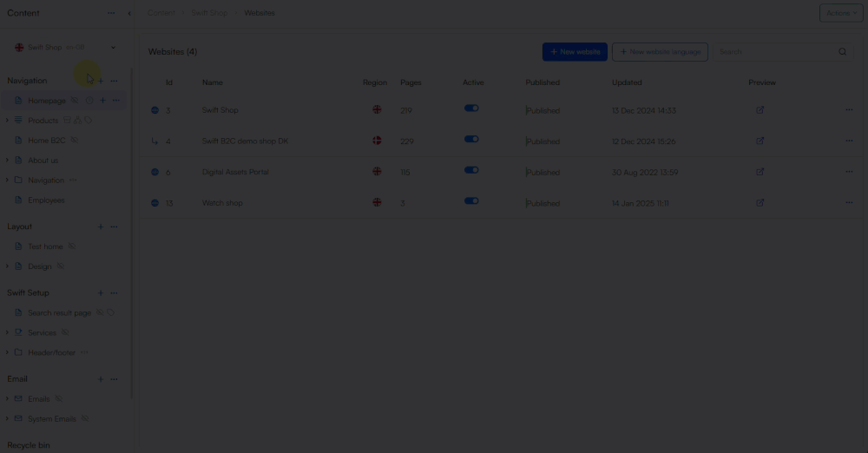Open Swift Setup section more options
The height and width of the screenshot is (453, 868).
114,293
